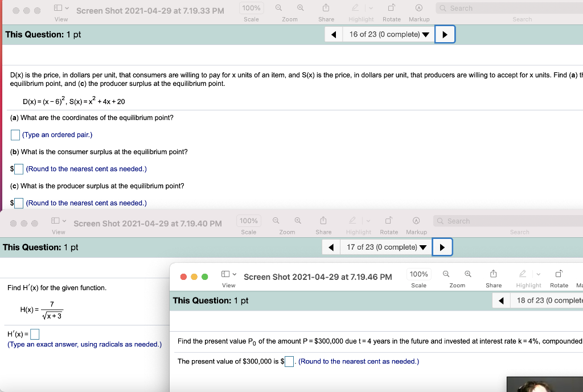Viewport: 583px width, 392px height.
Task: Go back a question using question 17's left arrow
Action: [331, 247]
